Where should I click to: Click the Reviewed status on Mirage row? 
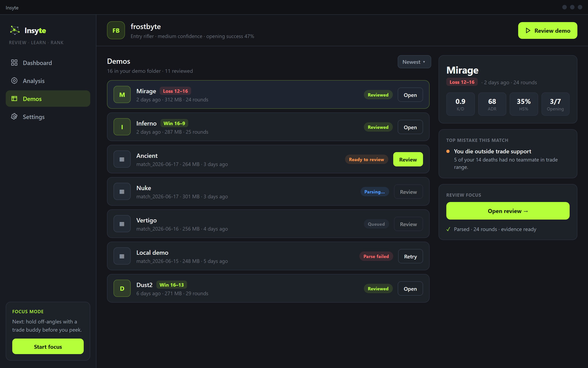378,95
